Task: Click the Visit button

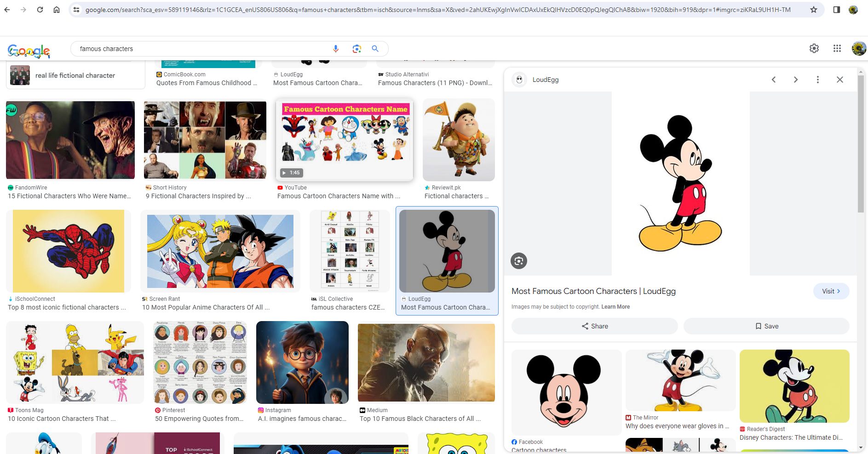Action: pos(831,291)
